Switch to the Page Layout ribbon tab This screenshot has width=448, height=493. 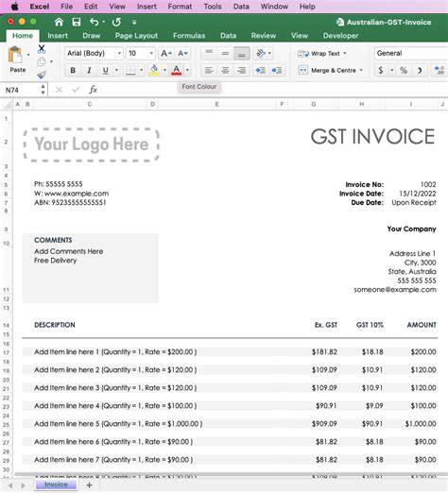(x=136, y=36)
